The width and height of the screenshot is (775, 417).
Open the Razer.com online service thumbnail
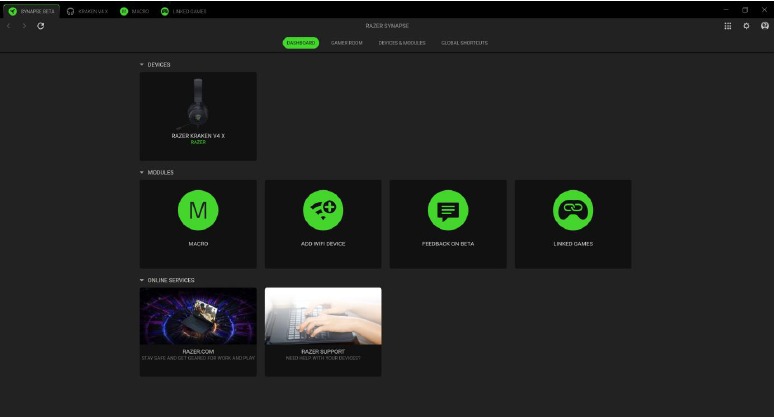(198, 316)
